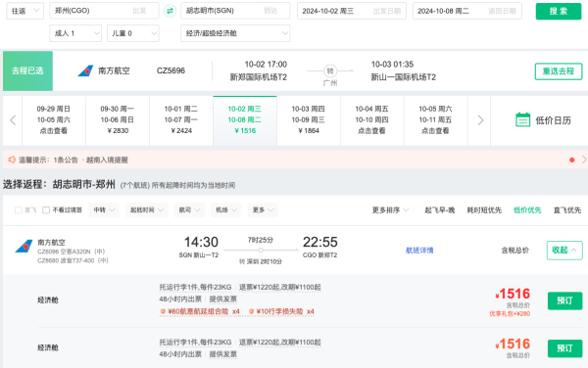Open low-price calendar icon

point(522,119)
